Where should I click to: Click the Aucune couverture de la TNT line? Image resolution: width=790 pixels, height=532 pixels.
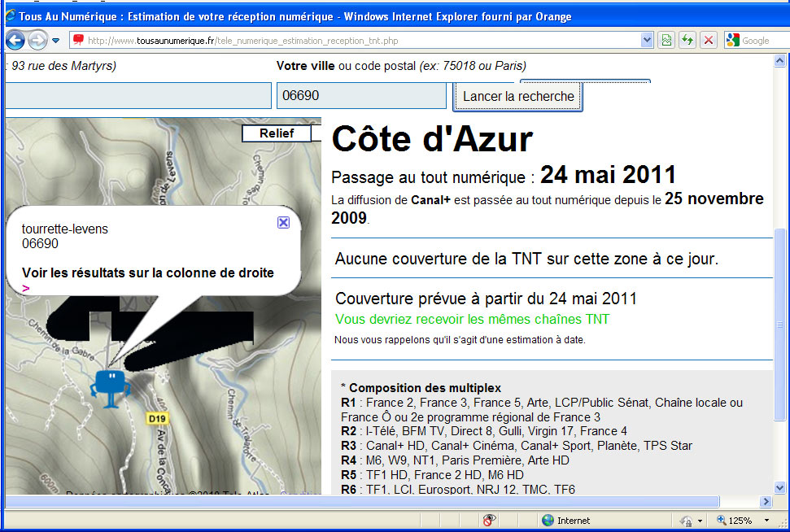coord(526,259)
